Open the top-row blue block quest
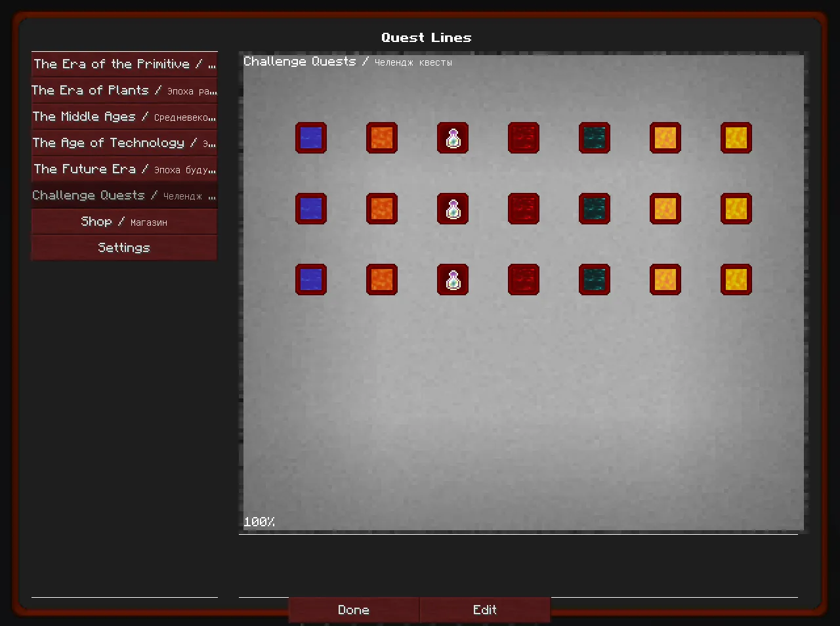The height and width of the screenshot is (626, 840). 311,138
